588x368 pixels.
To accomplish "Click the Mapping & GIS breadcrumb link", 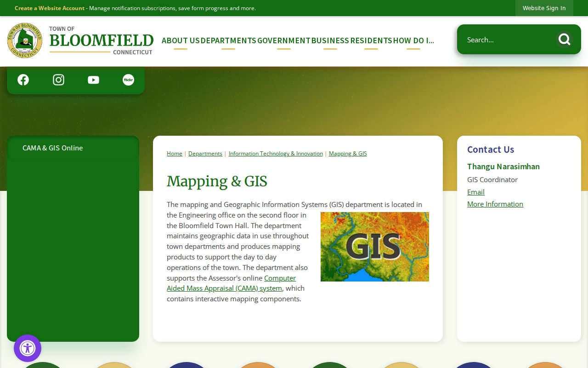I will [x=348, y=154].
